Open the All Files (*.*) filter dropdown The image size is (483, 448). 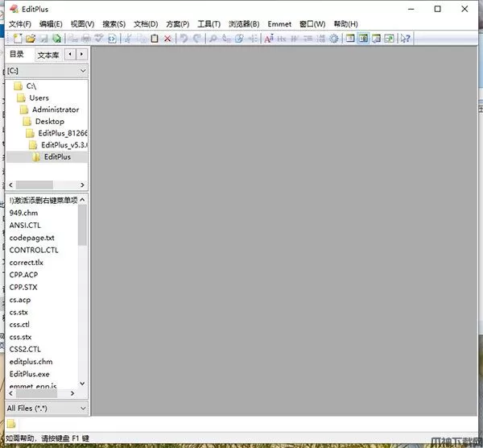click(x=47, y=409)
